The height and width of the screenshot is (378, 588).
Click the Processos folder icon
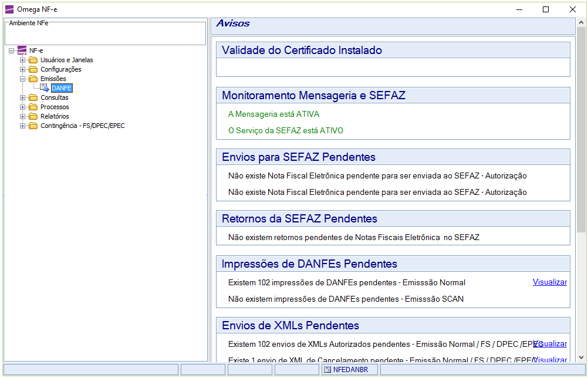pos(33,107)
